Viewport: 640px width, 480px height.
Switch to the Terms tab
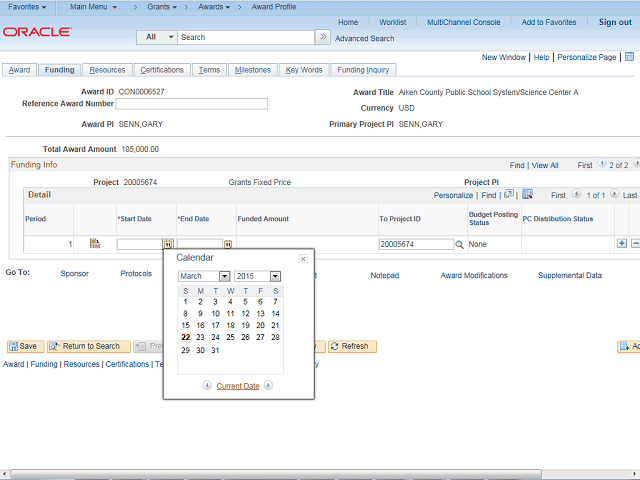click(x=209, y=70)
